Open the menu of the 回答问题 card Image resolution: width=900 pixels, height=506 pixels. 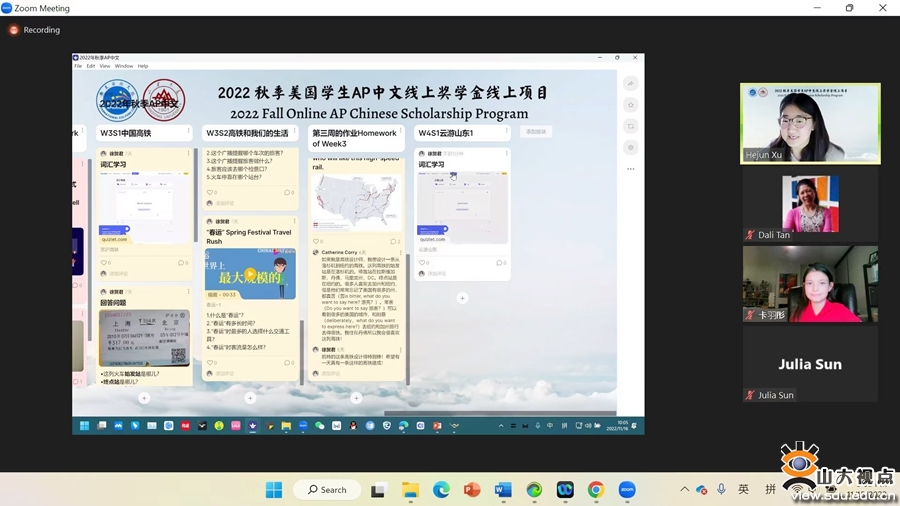coord(188,292)
